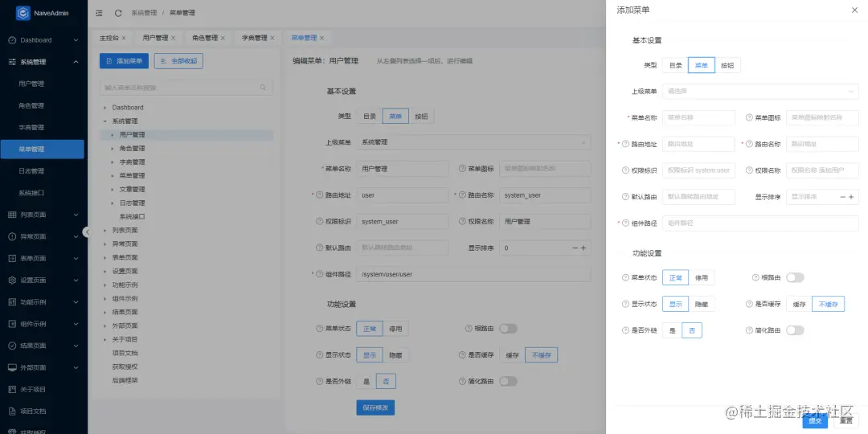
Task: Select 按钮 type in the drawer
Action: click(x=727, y=65)
